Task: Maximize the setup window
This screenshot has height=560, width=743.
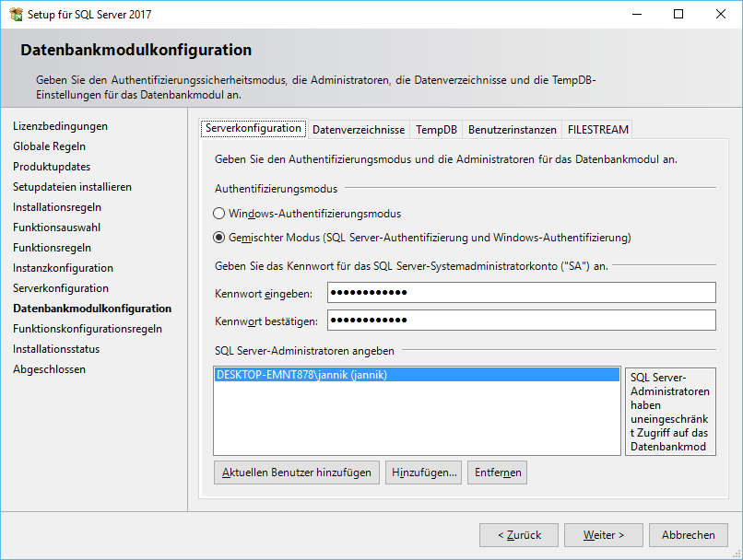Action: coord(678,14)
